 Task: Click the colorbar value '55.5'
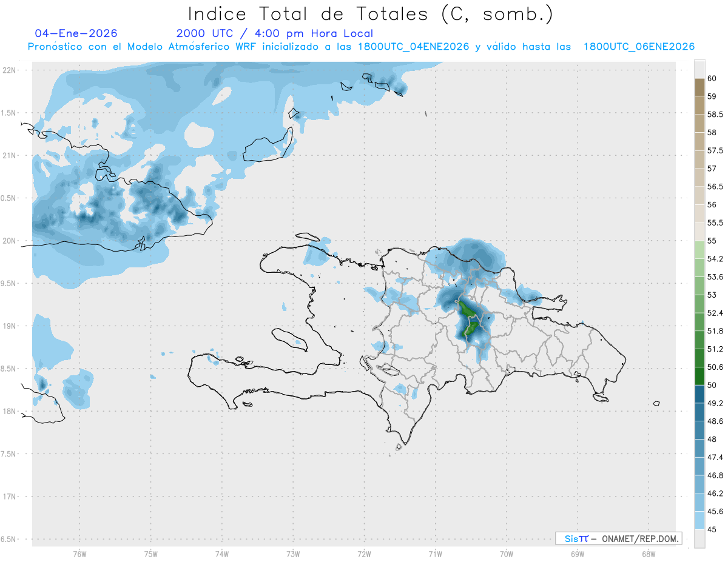click(x=715, y=222)
